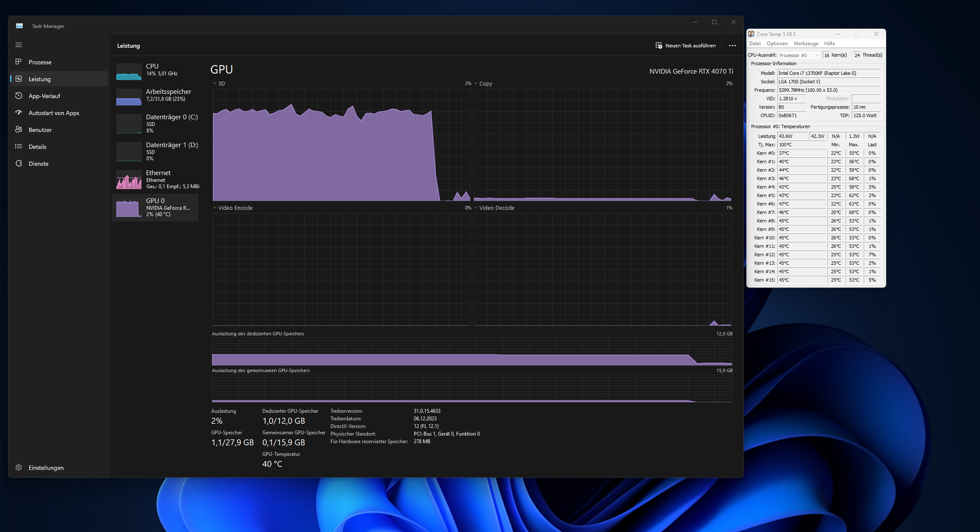Image resolution: width=980 pixels, height=532 pixels.
Task: Click the Core Temp title bar icon
Action: click(752, 34)
